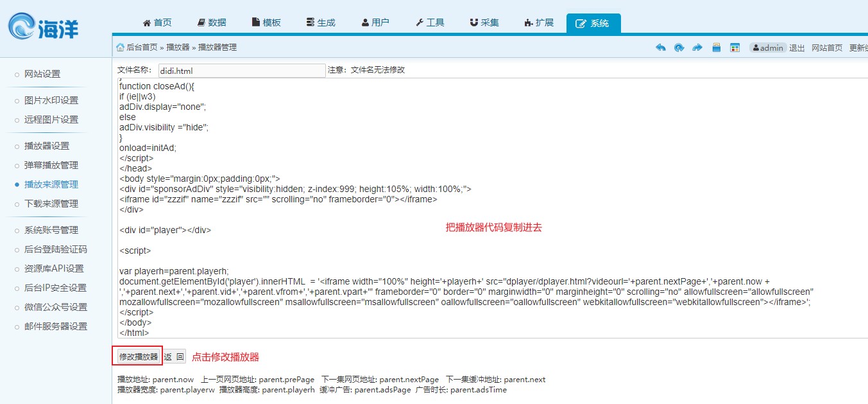Click the 退出 logout link
The height and width of the screenshot is (404, 868).
pos(797,48)
